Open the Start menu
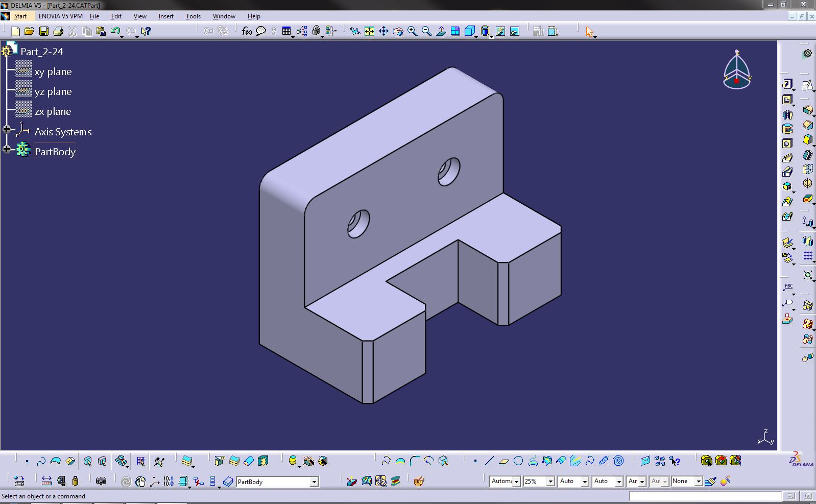816x504 pixels. (x=20, y=16)
